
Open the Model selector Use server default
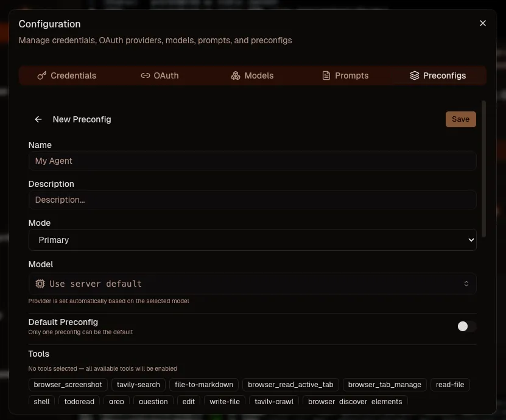click(252, 284)
